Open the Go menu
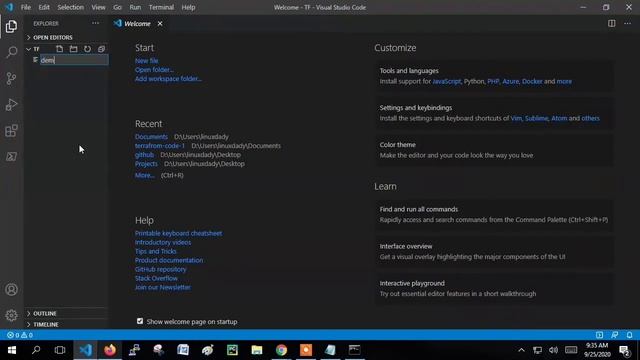This screenshot has width=640, height=360. (x=117, y=7)
